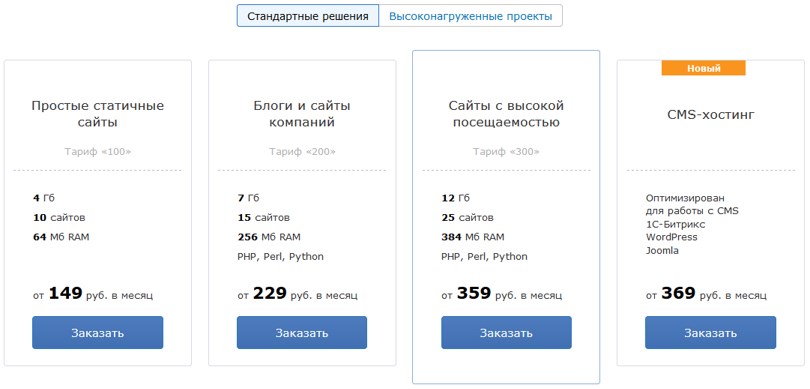Screen dimensions: 810x389
Task: Click the 149 руб. в месяц price
Action: pyautogui.click(x=93, y=294)
